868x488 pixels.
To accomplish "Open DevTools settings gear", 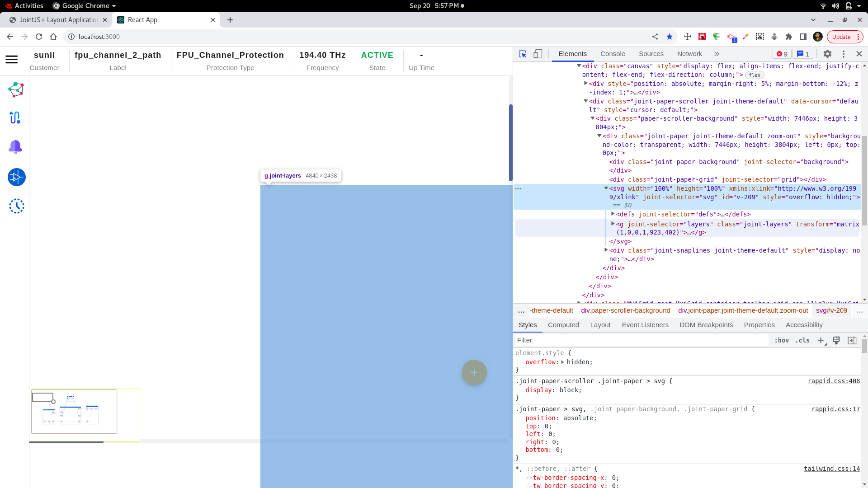I will (828, 54).
